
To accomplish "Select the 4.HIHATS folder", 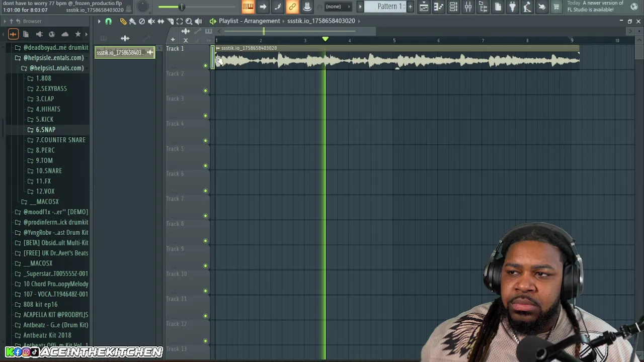I will (44, 109).
